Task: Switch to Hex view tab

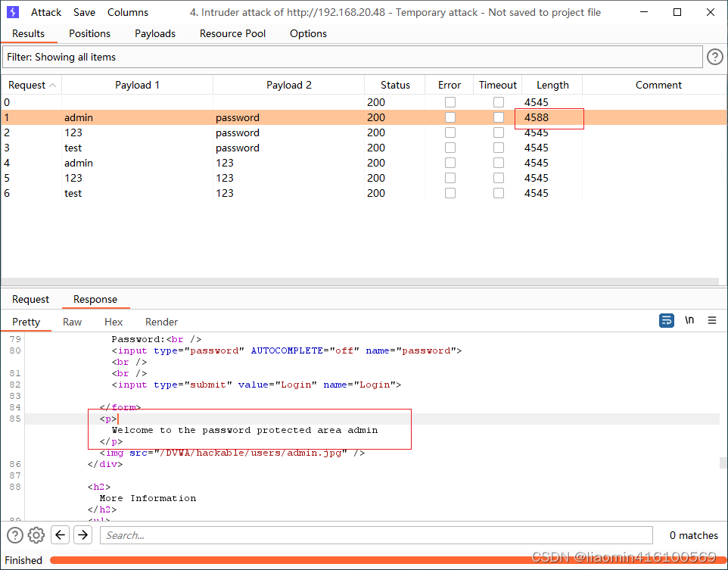Action: click(x=114, y=322)
